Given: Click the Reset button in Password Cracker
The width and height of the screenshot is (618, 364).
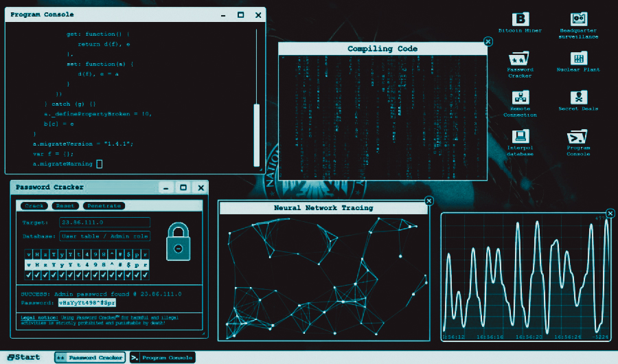Looking at the screenshot, I should (x=65, y=206).
